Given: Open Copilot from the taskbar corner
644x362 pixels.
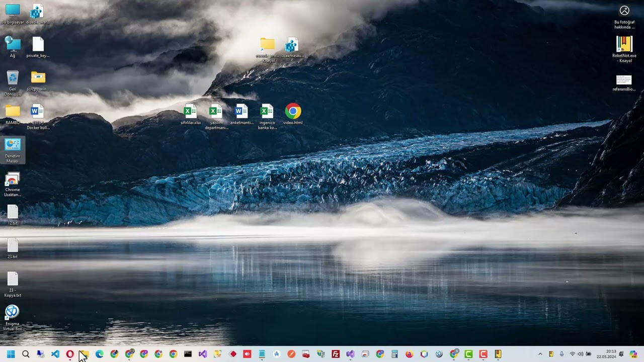Looking at the screenshot, I should pyautogui.click(x=633, y=354).
